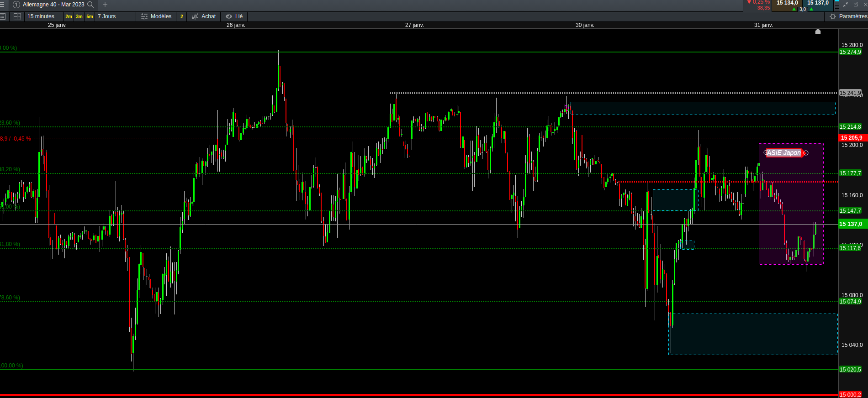Click the 15 147,7 level label
868x398 pixels.
click(850, 211)
